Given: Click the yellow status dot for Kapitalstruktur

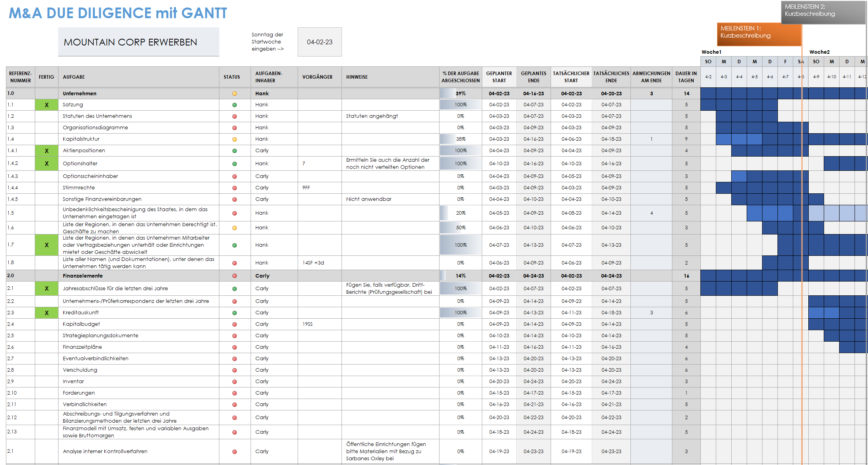Looking at the screenshot, I should pos(234,140).
